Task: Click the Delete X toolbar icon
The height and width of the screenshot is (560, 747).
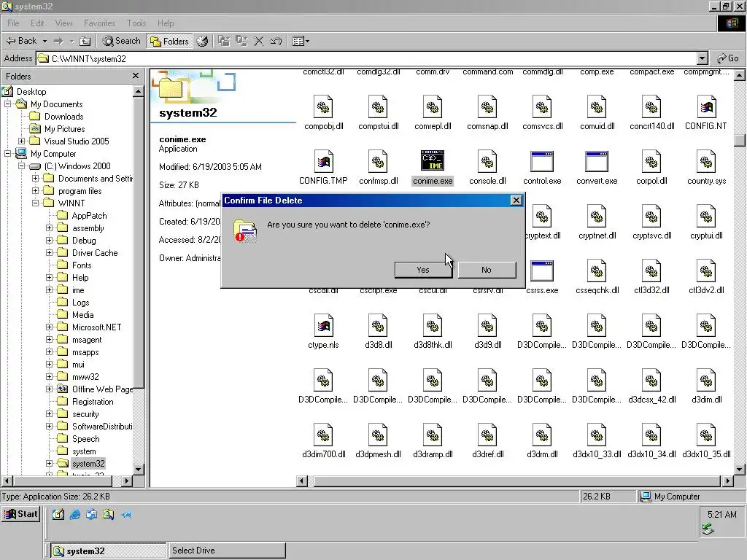Action: 259,41
